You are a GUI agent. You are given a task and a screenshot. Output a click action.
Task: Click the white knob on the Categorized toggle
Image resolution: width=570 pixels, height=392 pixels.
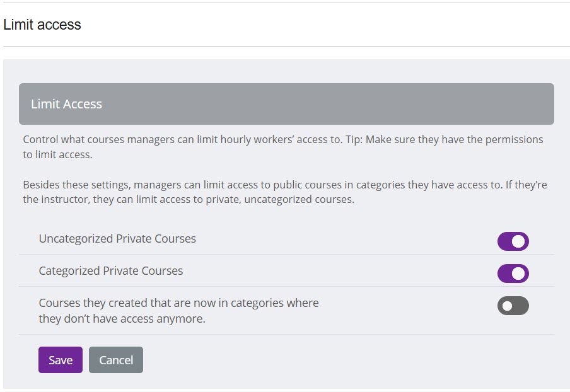pos(518,274)
